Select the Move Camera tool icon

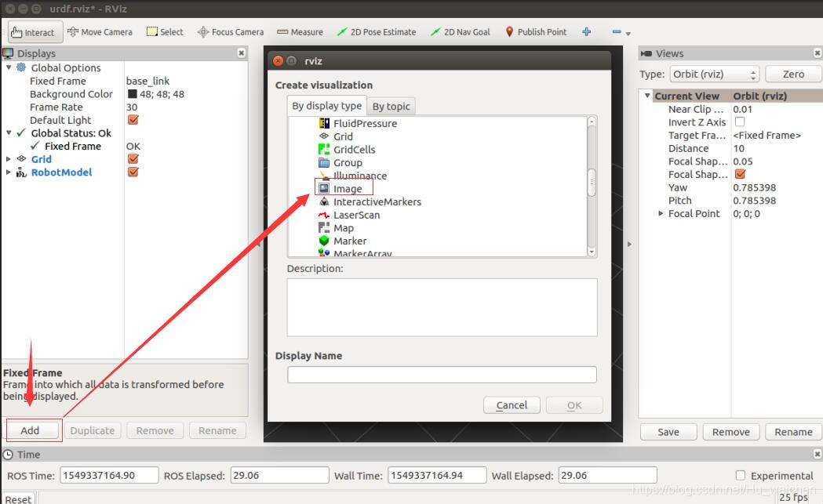(x=73, y=32)
